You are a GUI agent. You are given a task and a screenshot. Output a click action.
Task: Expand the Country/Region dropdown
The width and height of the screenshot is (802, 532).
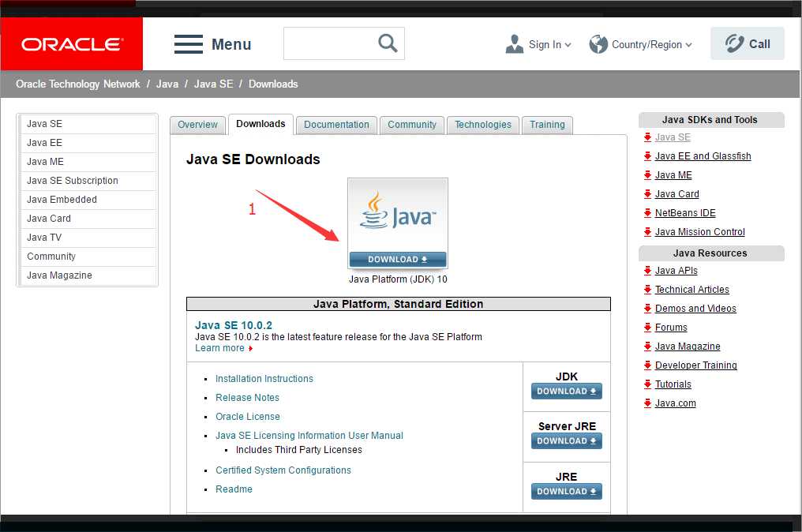click(688, 45)
